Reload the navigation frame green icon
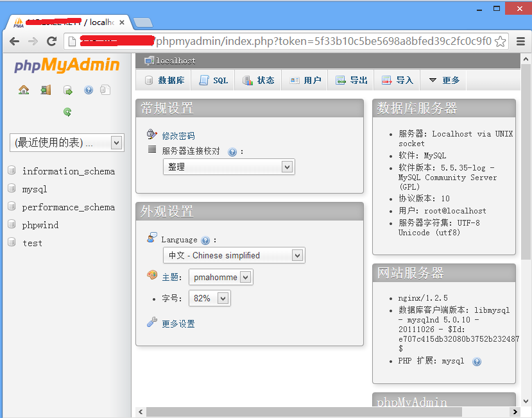This screenshot has height=418, width=532. [x=67, y=112]
